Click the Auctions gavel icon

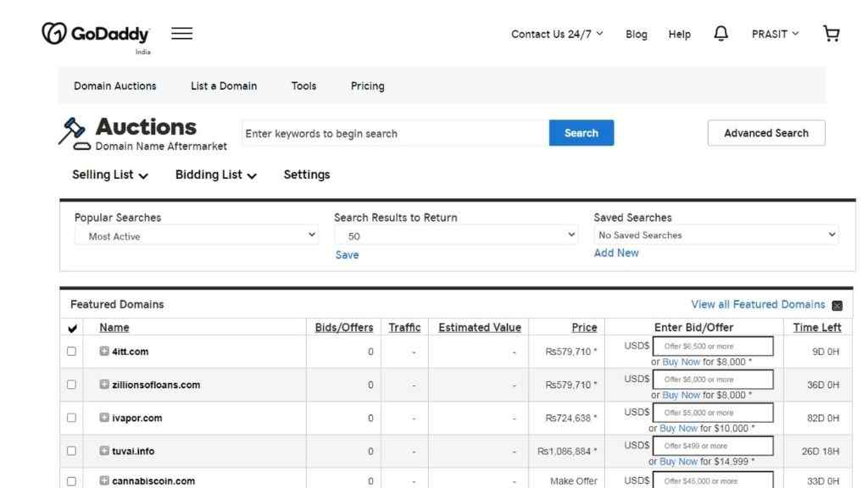coord(75,133)
